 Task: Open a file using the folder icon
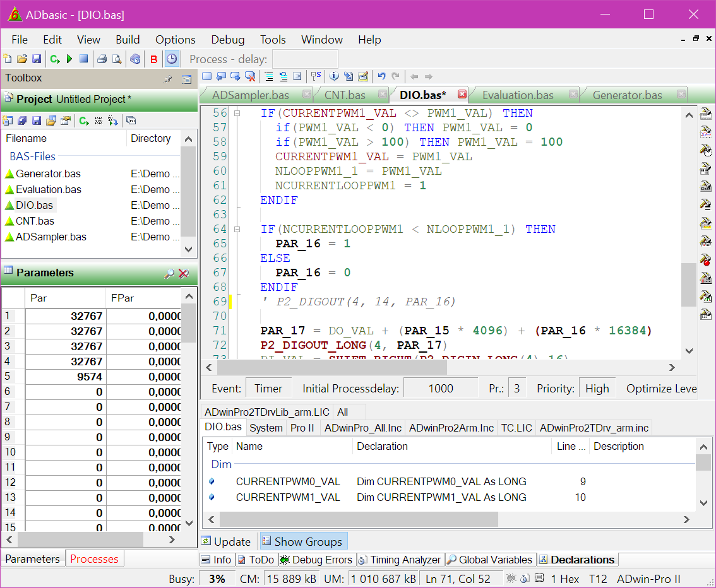point(22,59)
